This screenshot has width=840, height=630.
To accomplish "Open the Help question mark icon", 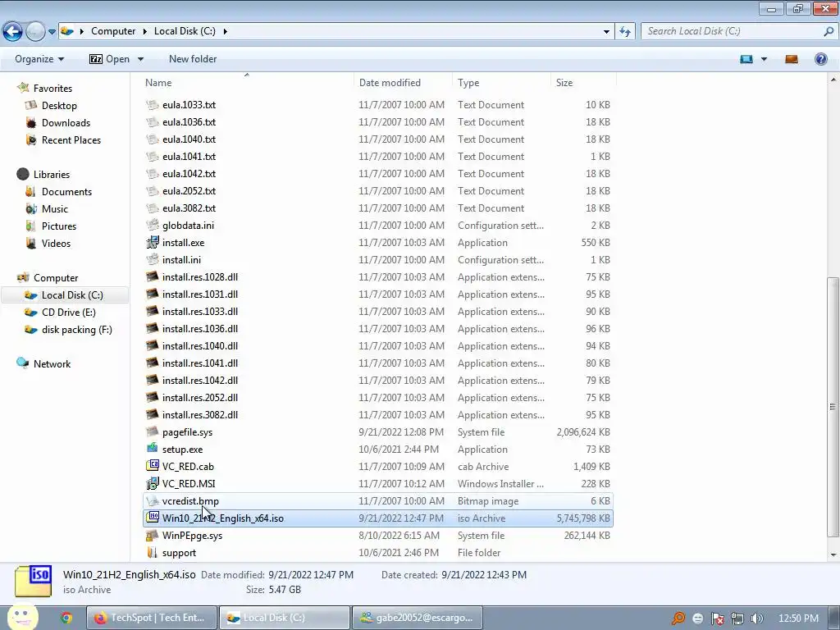I will tap(820, 59).
